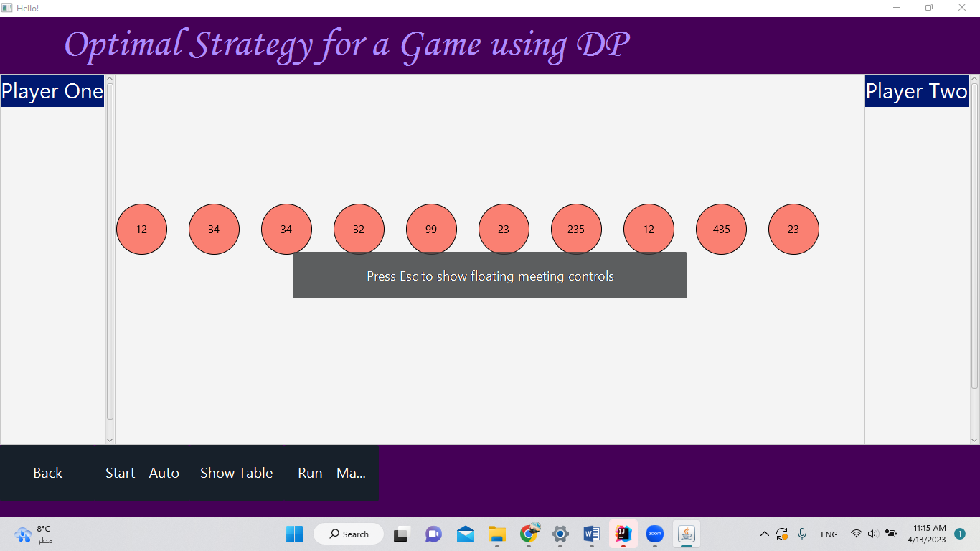This screenshot has width=980, height=551.
Task: Open the Settings gear in taskbar
Action: [560, 534]
